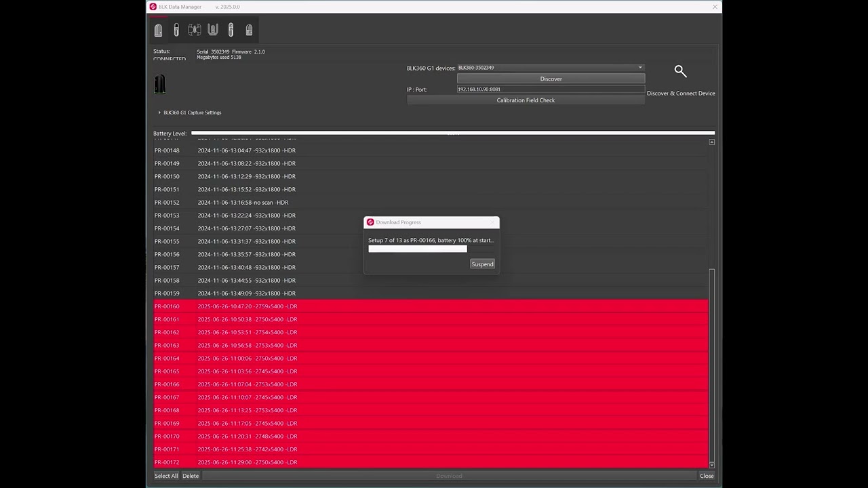Select scan row PR-00157
The image size is (868, 488).
[431, 267]
